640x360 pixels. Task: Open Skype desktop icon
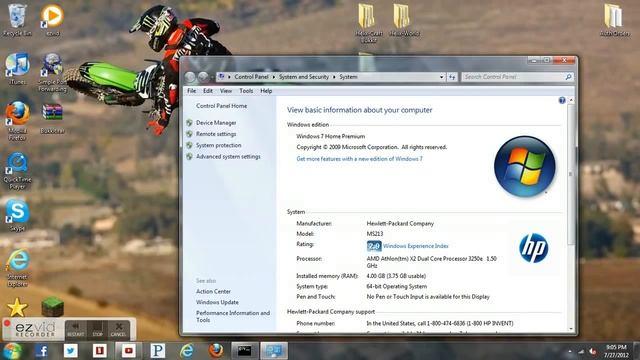pyautogui.click(x=17, y=216)
